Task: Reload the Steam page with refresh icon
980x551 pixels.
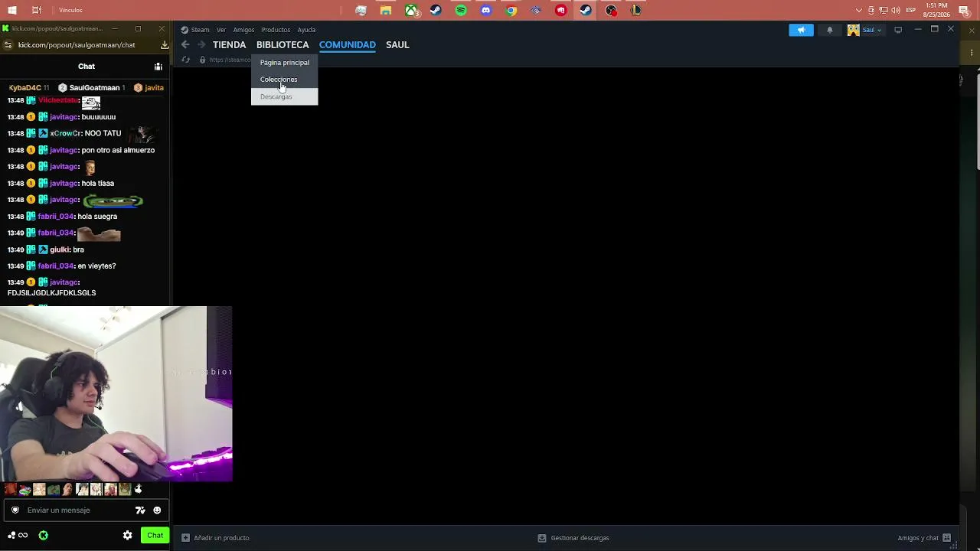Action: tap(185, 60)
